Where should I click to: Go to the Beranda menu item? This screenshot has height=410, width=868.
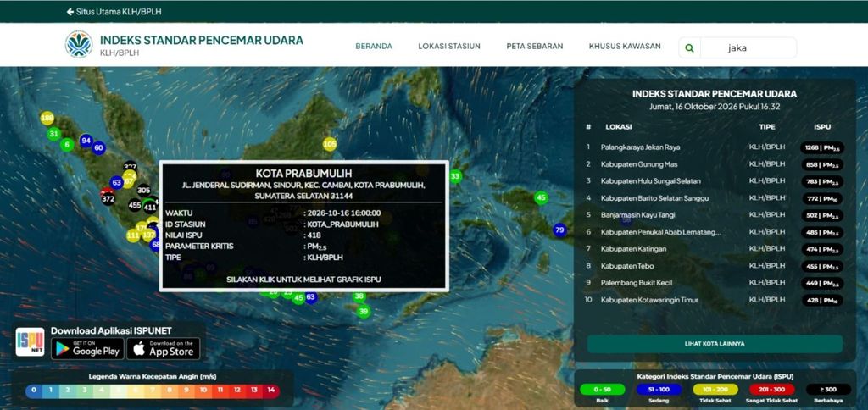pos(374,47)
